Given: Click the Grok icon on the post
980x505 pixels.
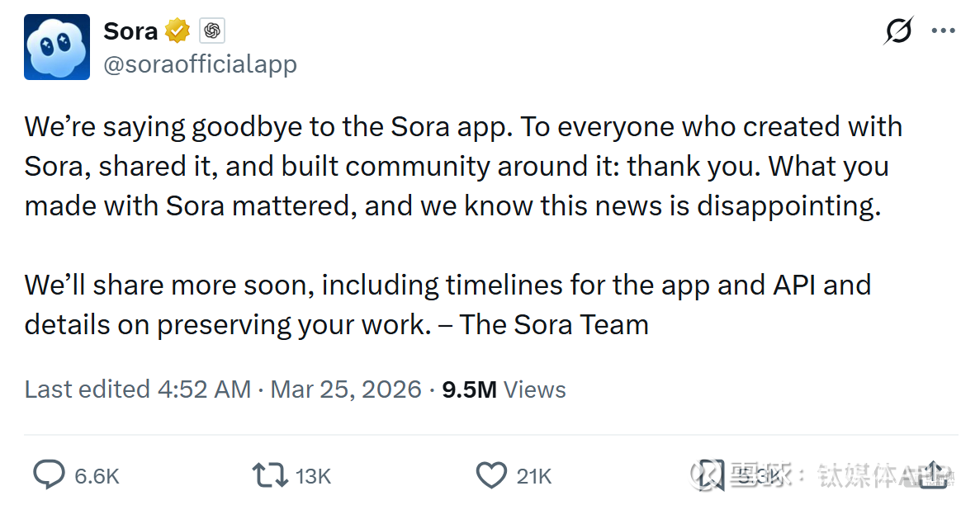Looking at the screenshot, I should click(x=898, y=31).
